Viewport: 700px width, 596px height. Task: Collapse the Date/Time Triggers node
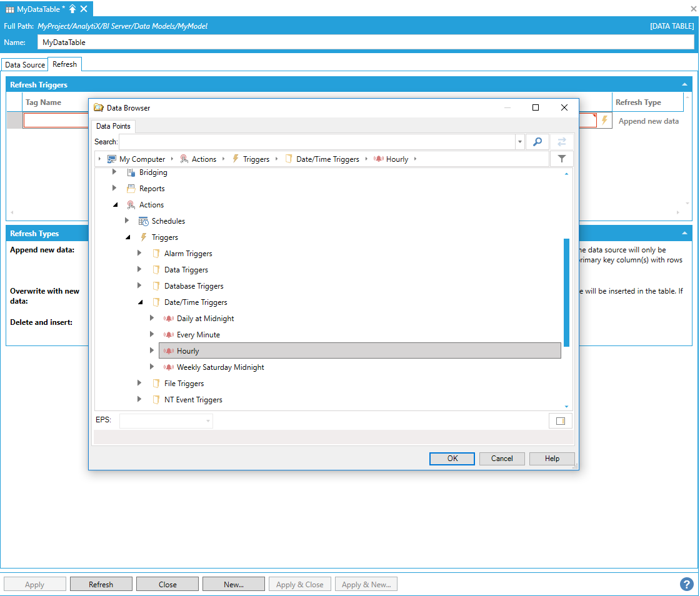[139, 302]
